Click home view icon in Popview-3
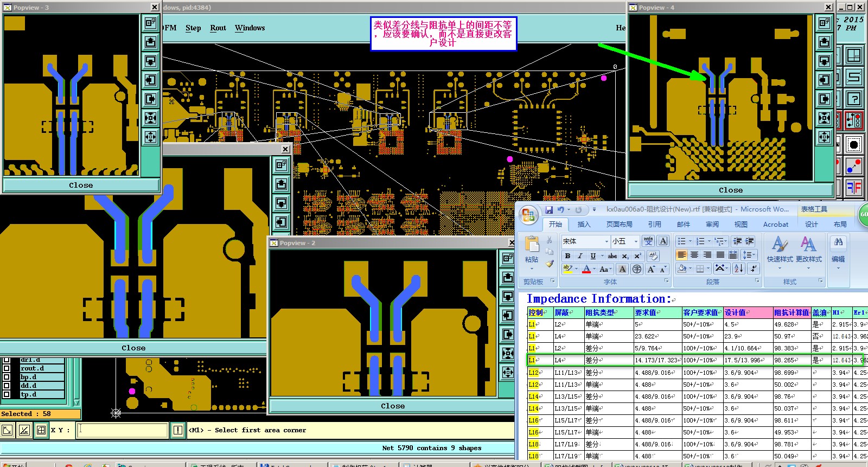Screen dimensions: 868x467 point(150,23)
